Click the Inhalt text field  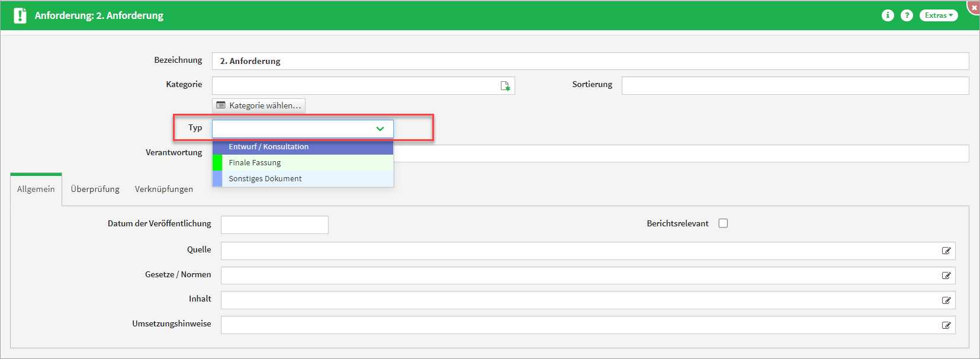point(588,300)
